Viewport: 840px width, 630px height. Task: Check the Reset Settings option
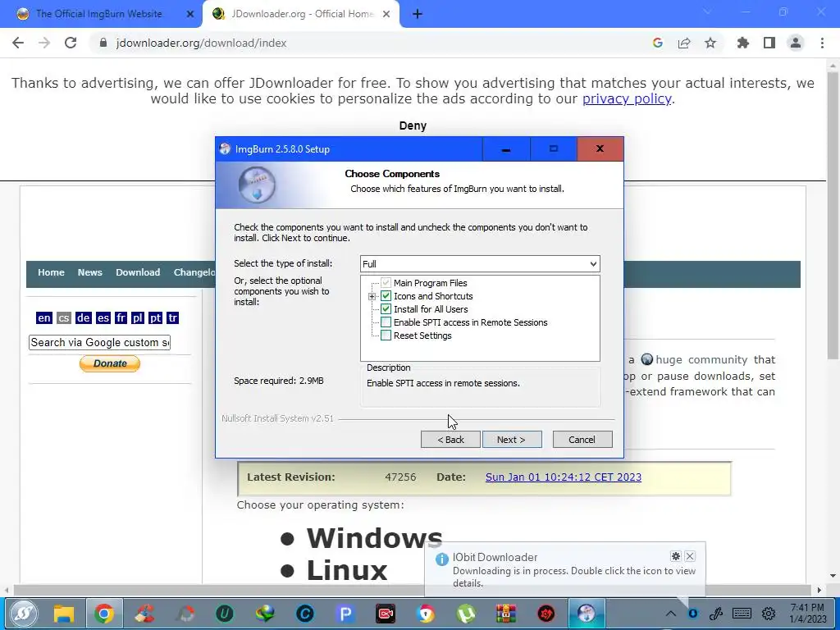[386, 336]
